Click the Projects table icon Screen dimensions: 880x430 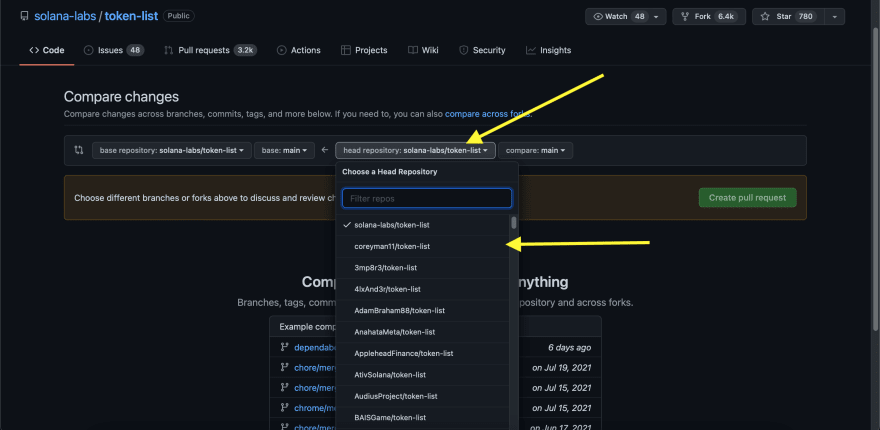[x=346, y=50]
